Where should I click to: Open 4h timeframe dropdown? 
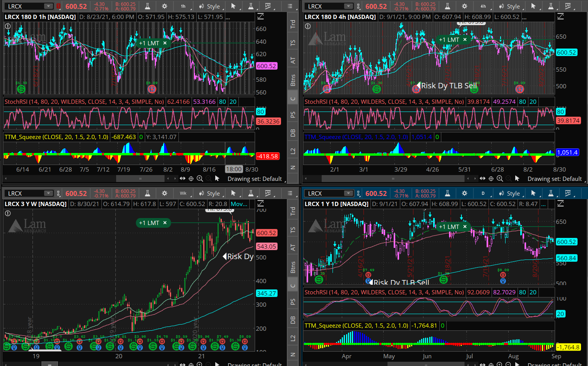tap(483, 6)
